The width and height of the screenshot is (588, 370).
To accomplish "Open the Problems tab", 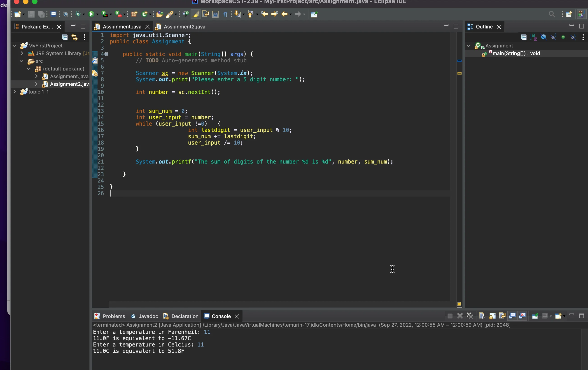I will coord(110,316).
